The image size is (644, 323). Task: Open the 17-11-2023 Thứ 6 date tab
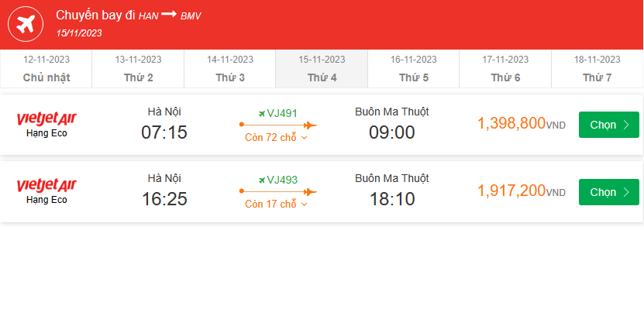[505, 68]
